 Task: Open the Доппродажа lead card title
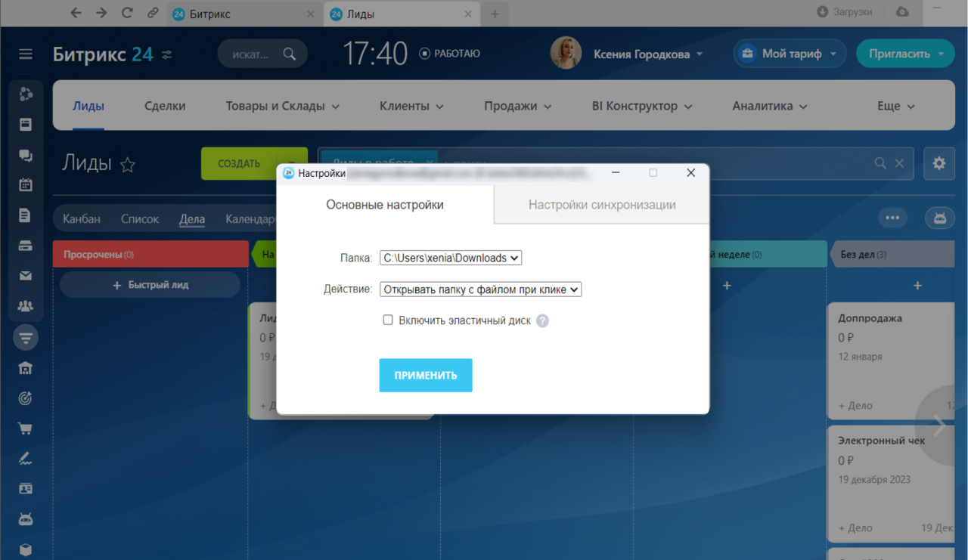click(x=870, y=318)
